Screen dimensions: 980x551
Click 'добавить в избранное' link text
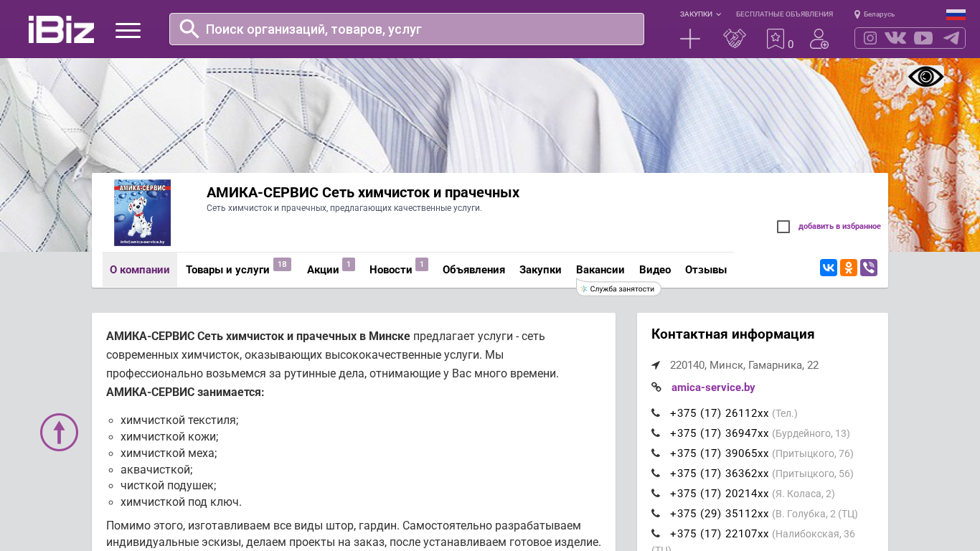[839, 227]
